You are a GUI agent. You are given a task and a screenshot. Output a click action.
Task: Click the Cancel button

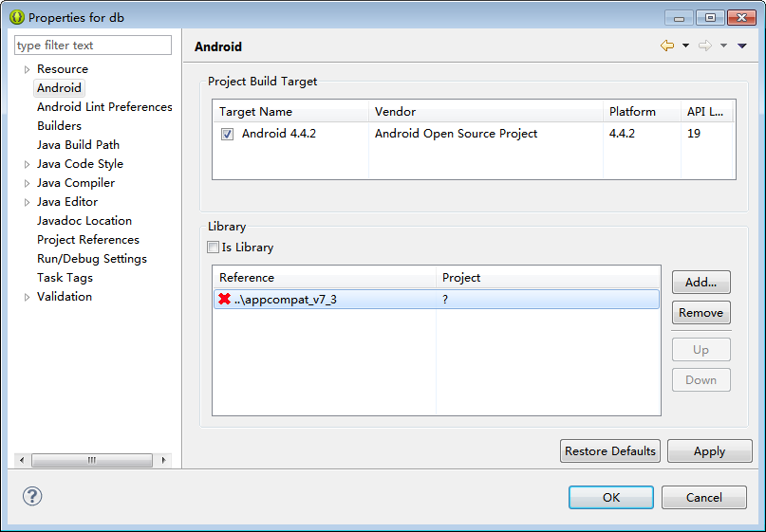point(704,497)
